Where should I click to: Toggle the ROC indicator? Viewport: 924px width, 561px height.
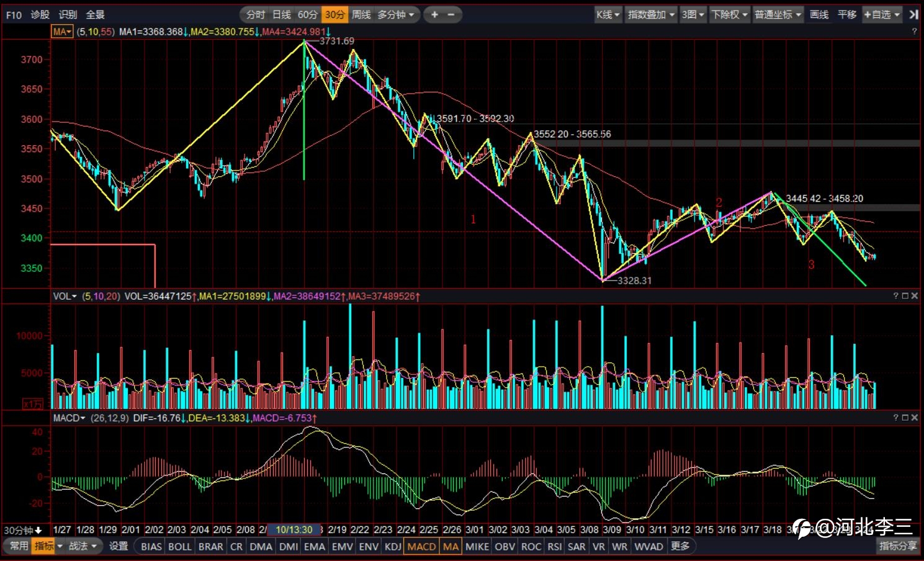[x=531, y=546]
